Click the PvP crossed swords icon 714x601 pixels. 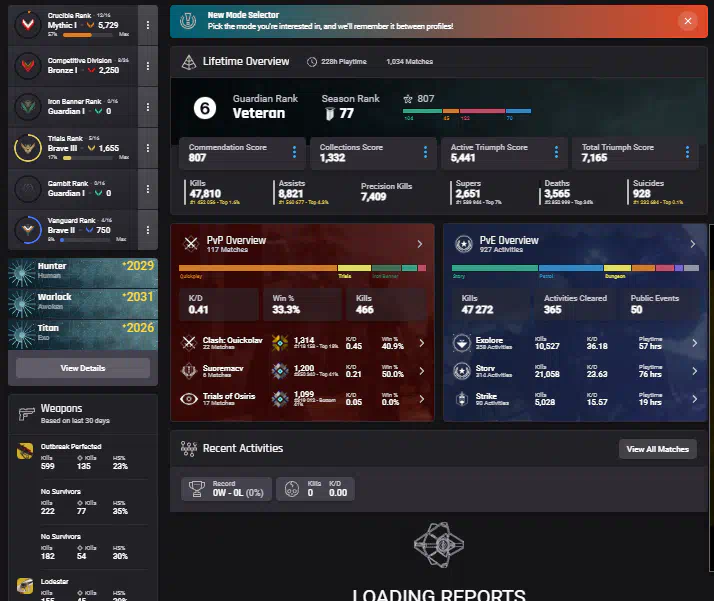point(191,244)
